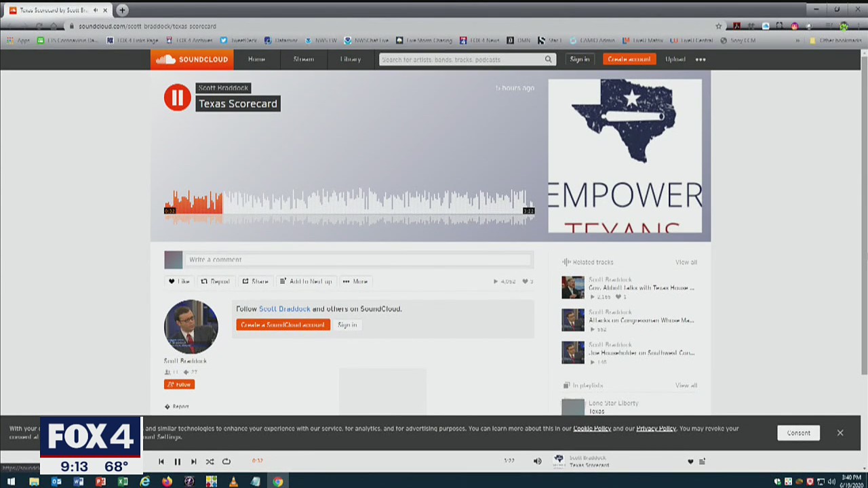
Task: Open the More options dropdown
Action: pos(355,281)
